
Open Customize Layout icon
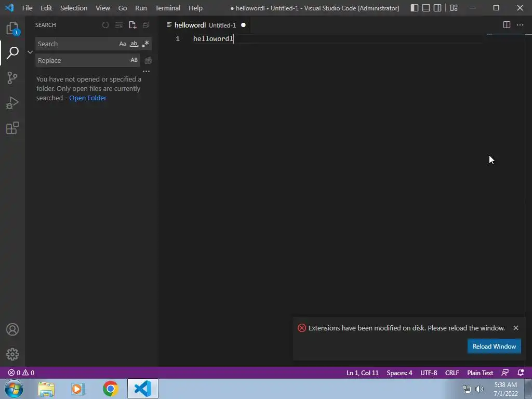(x=454, y=8)
